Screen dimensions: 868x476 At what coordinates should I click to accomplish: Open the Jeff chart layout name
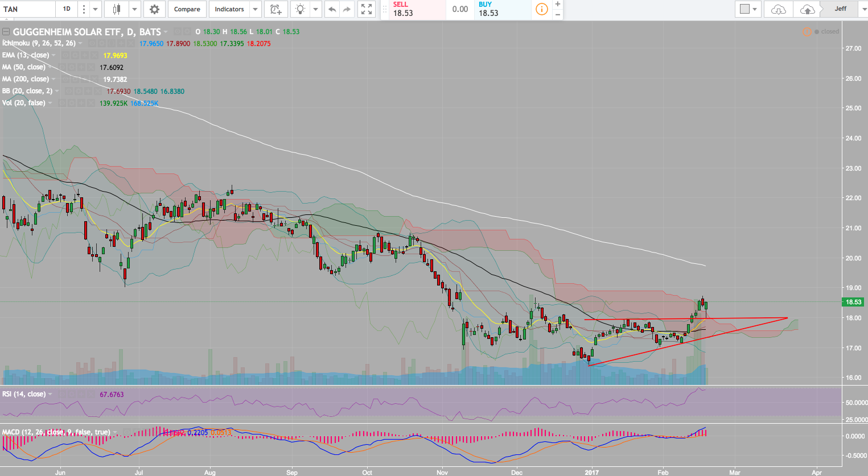click(x=840, y=9)
